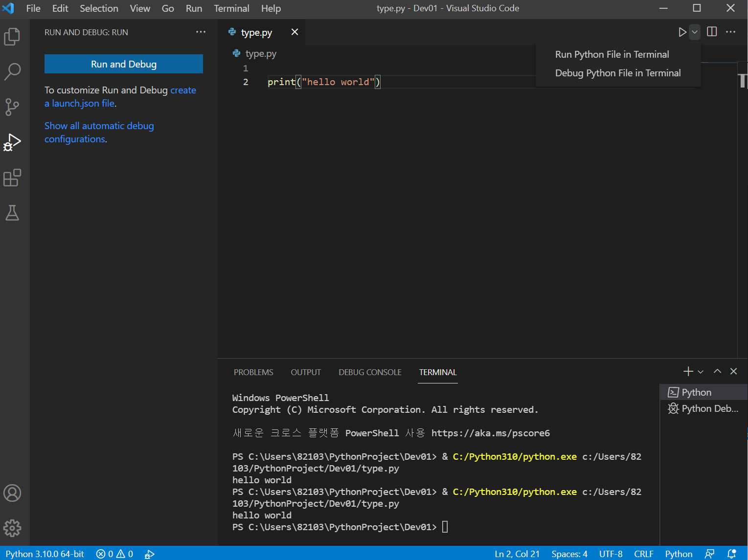Click type.py in the breadcrumb
The height and width of the screenshot is (560, 748).
click(261, 54)
